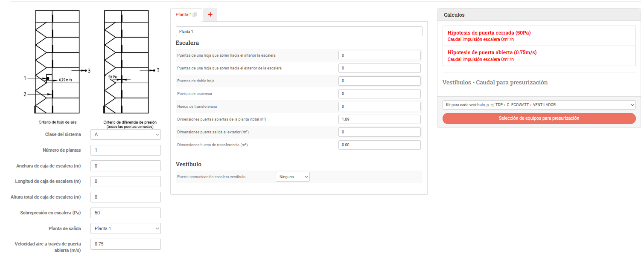Click the pressure difference criterion diagram
Screen dimensions: 644x257
coord(126,62)
